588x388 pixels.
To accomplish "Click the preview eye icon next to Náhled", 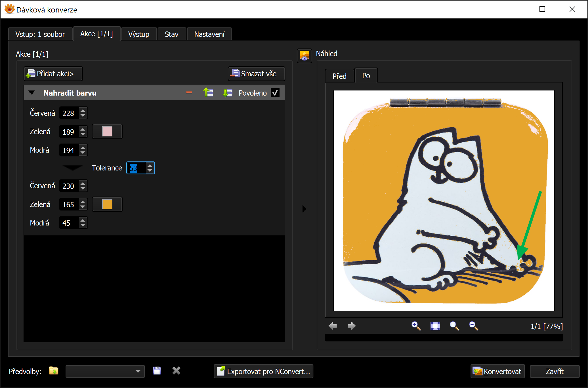I will pos(304,55).
